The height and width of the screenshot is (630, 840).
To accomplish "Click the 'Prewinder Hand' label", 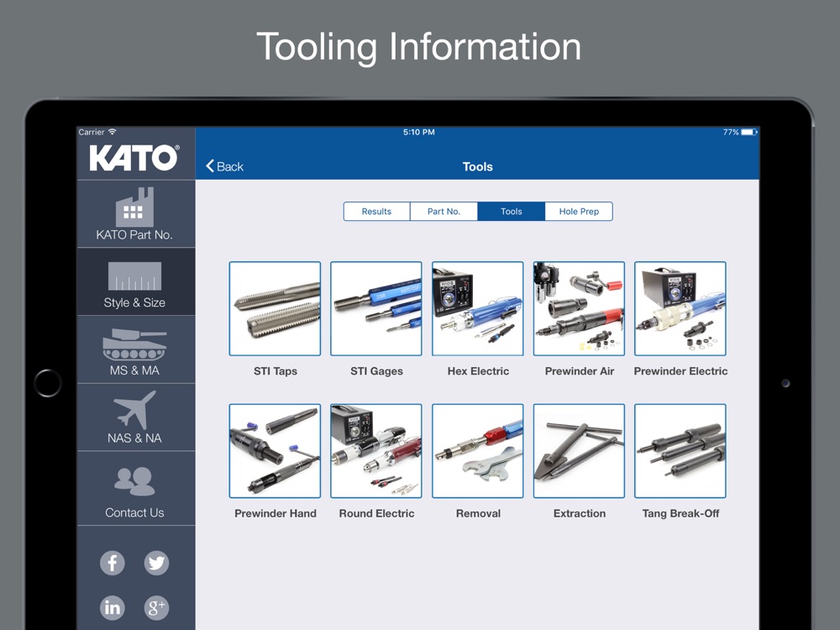I will pyautogui.click(x=276, y=514).
